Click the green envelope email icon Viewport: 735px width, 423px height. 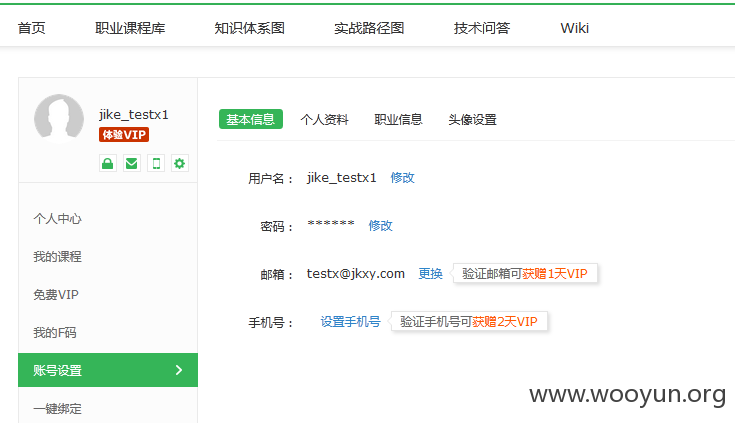(x=132, y=163)
